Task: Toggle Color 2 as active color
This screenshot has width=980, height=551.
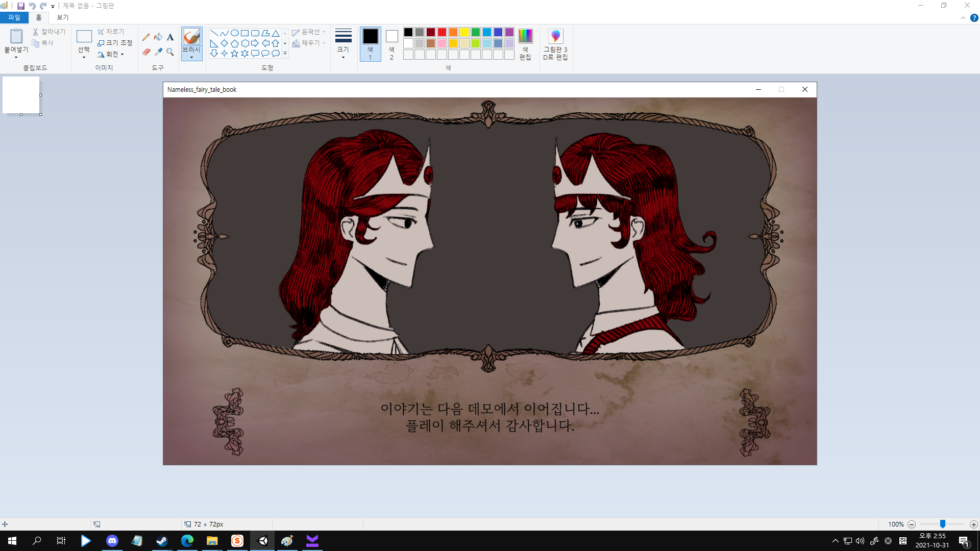Action: 391,44
